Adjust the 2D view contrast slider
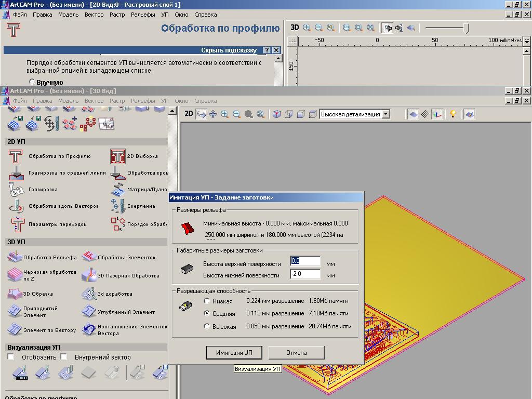This screenshot has width=532, height=399. coord(466,28)
